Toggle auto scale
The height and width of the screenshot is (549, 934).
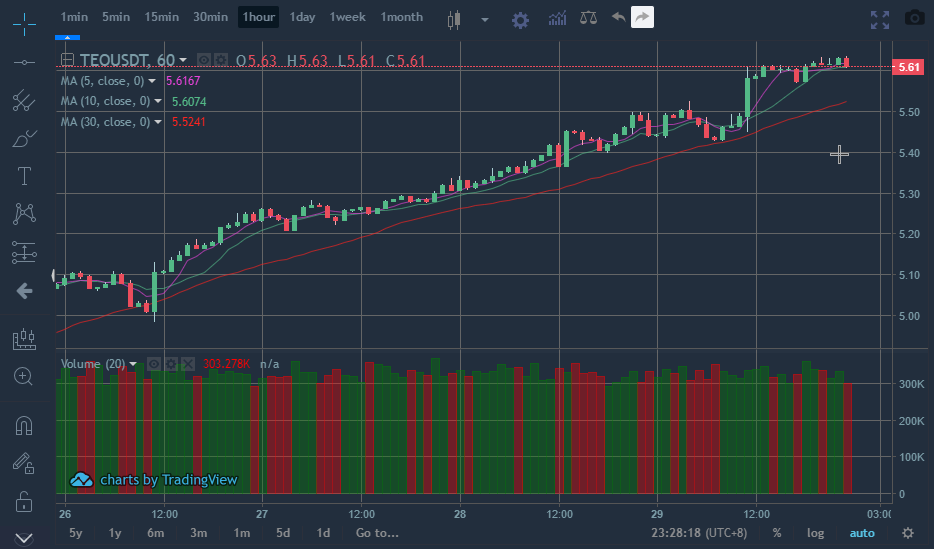tap(862, 534)
